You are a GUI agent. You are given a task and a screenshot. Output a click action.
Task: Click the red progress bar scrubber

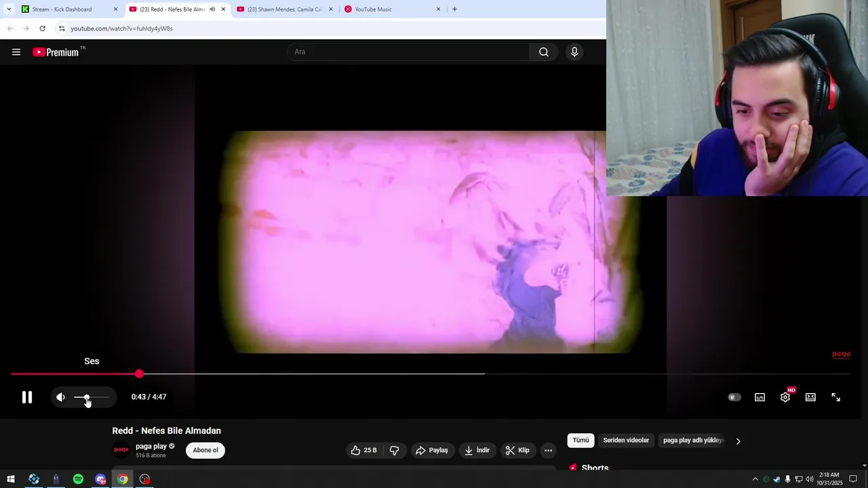(x=139, y=373)
